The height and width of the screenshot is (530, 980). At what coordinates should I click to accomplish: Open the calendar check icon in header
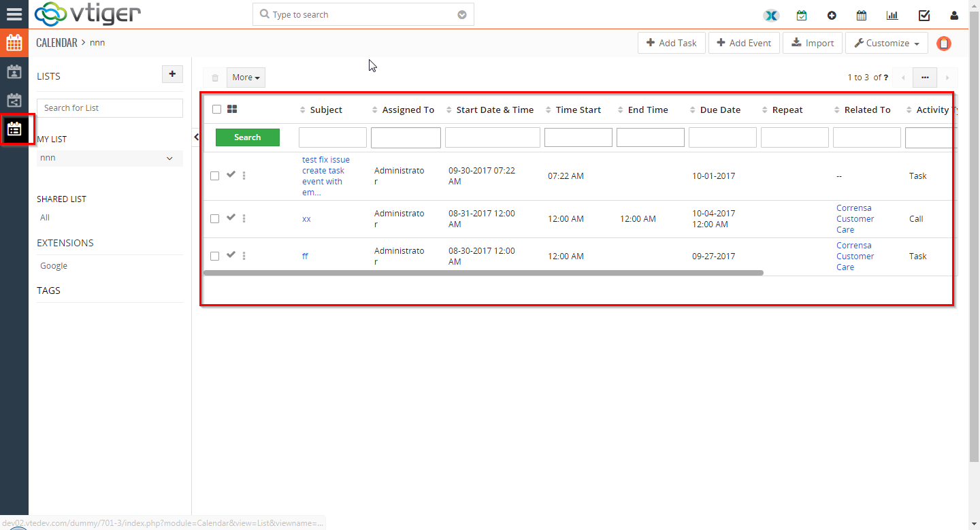pyautogui.click(x=802, y=16)
